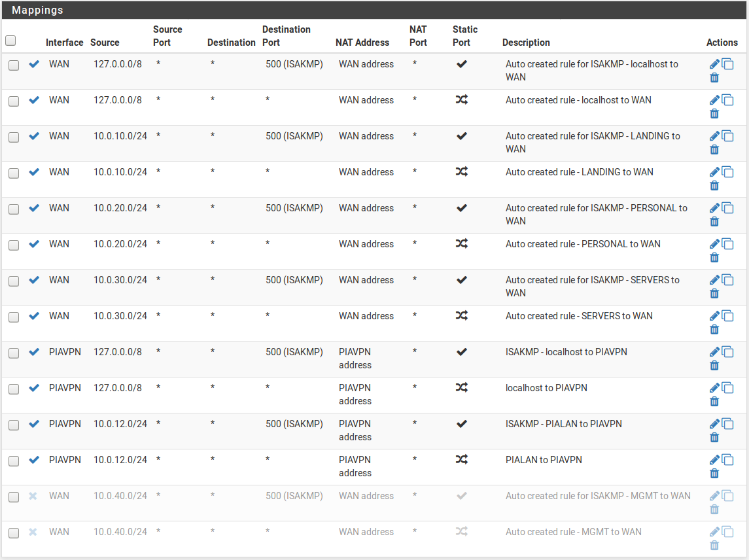Edit the PIALAN to PIAVPN mapping

pos(714,460)
